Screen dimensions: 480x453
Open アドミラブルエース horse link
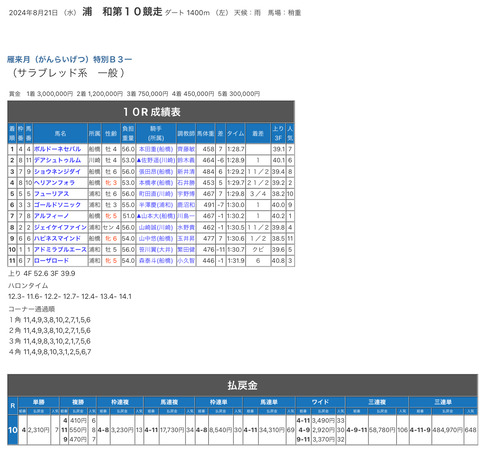[60, 249]
